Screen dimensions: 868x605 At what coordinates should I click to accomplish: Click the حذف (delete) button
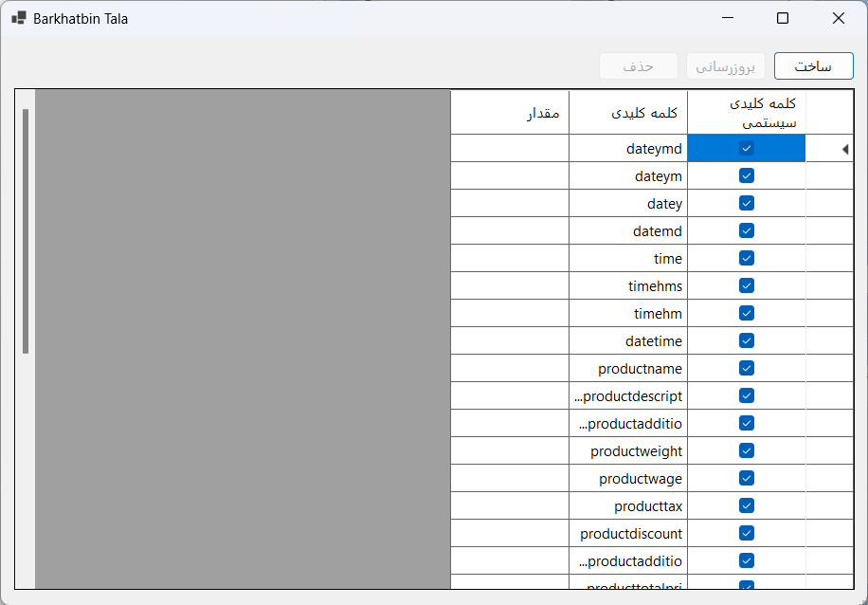point(639,66)
